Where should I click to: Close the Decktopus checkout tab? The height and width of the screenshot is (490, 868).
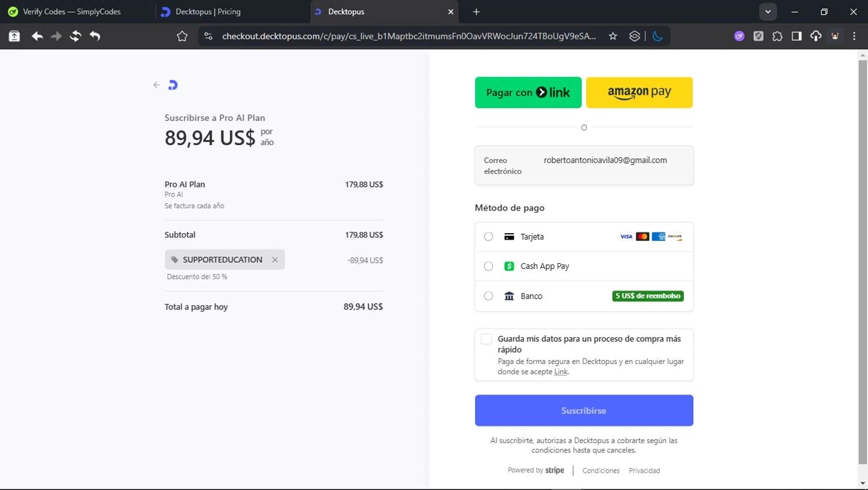(x=451, y=12)
